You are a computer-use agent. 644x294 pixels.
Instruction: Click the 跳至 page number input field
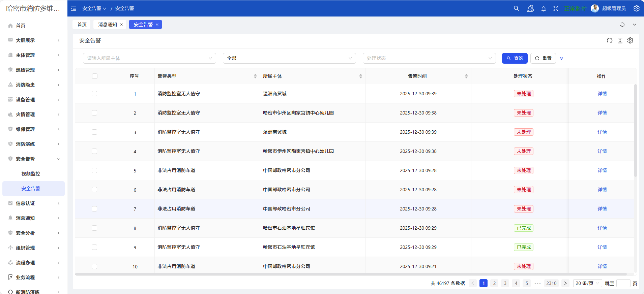(623, 283)
